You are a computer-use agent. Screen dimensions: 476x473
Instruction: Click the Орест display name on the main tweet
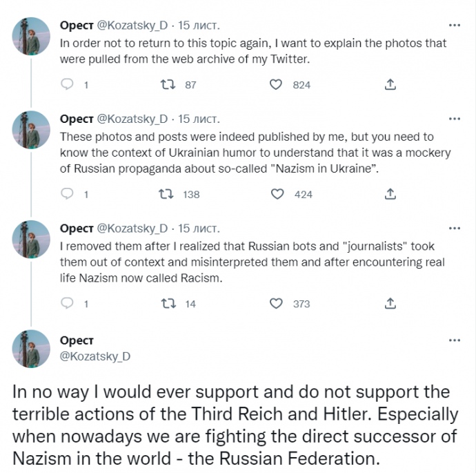click(77, 341)
